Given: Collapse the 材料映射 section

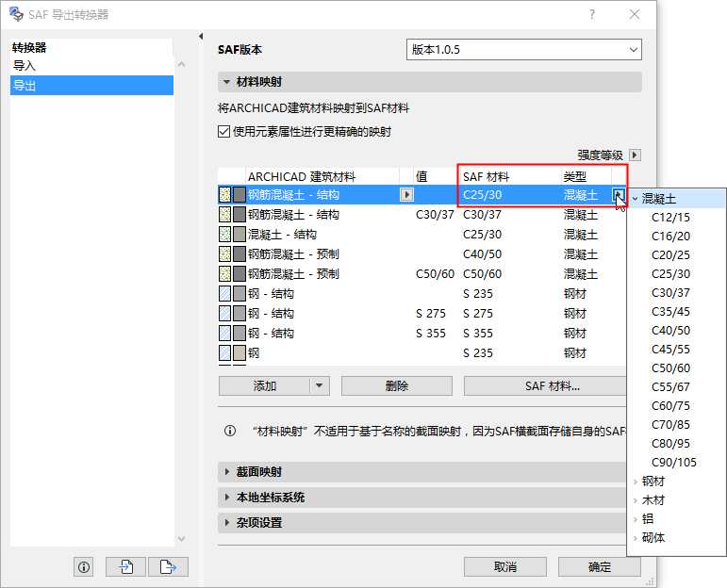Looking at the screenshot, I should (x=226, y=82).
